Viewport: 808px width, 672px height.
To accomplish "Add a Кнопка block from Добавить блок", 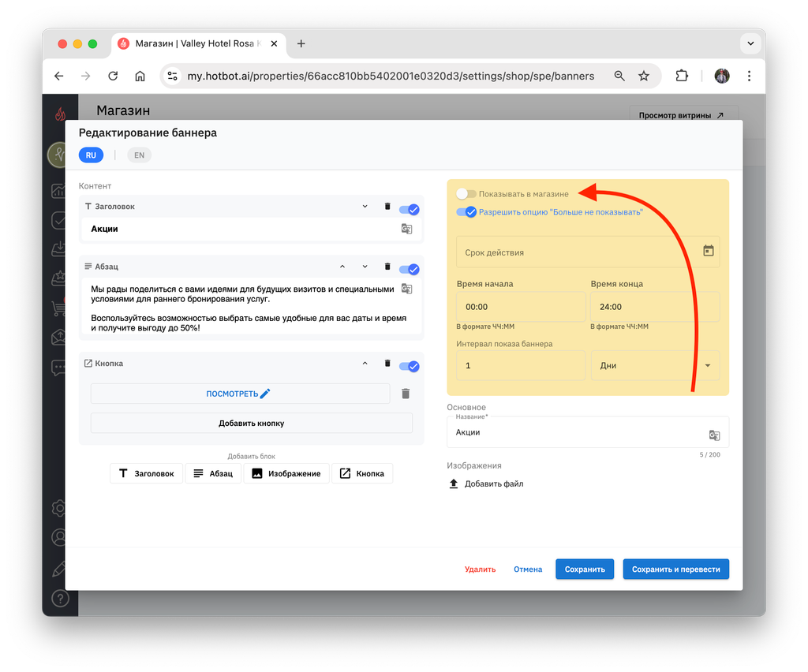I will point(362,473).
